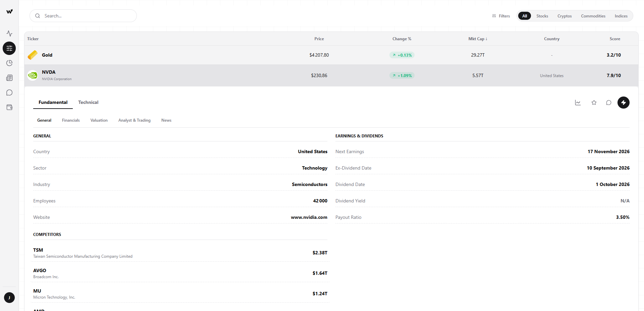Select the All asset filter
Image resolution: width=644 pixels, height=311 pixels.
point(525,16)
